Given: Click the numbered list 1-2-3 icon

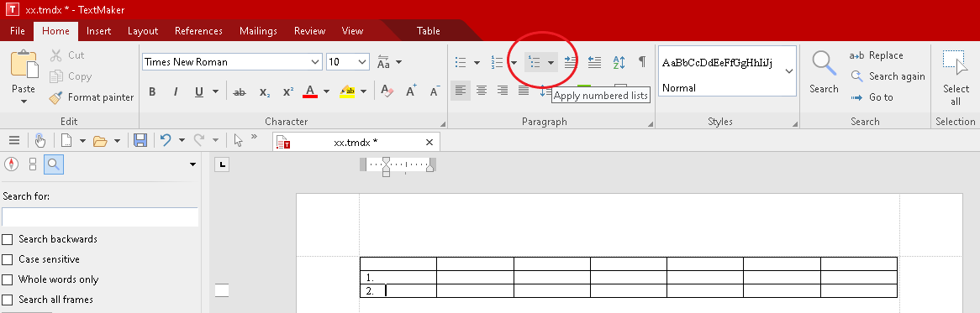Looking at the screenshot, I should point(498,62).
